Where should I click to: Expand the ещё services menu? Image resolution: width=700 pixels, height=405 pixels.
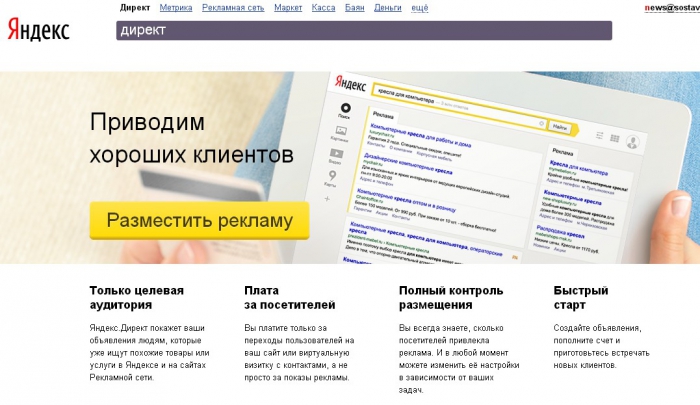pos(420,8)
